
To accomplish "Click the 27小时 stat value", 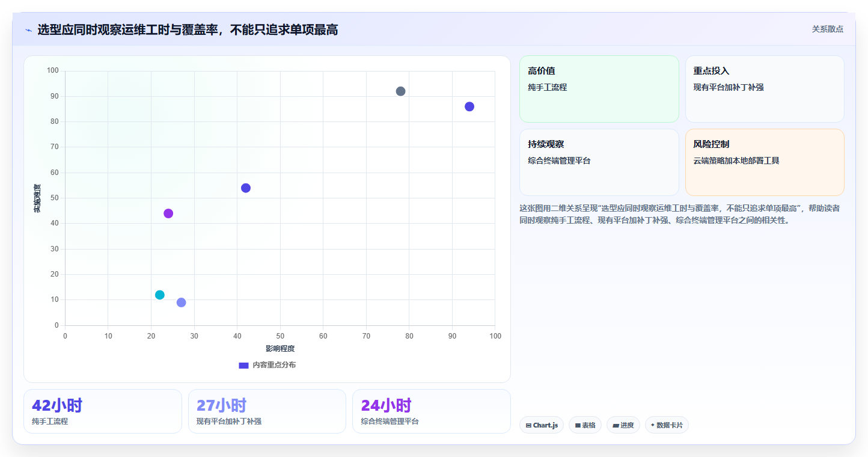I will (222, 405).
